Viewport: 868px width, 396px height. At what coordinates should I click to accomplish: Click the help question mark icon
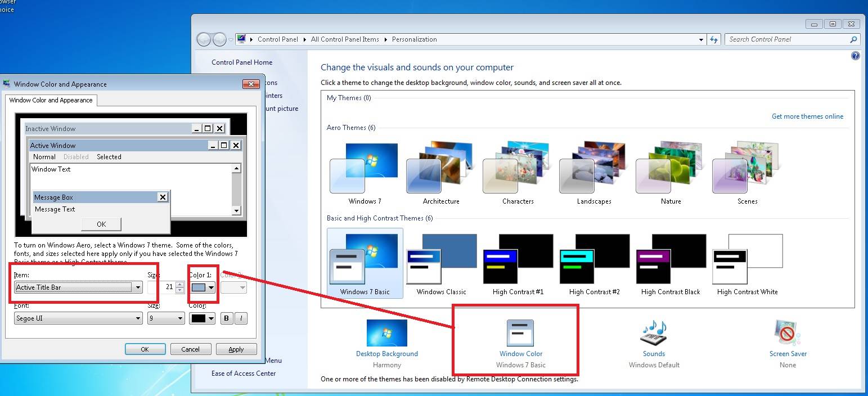click(856, 56)
